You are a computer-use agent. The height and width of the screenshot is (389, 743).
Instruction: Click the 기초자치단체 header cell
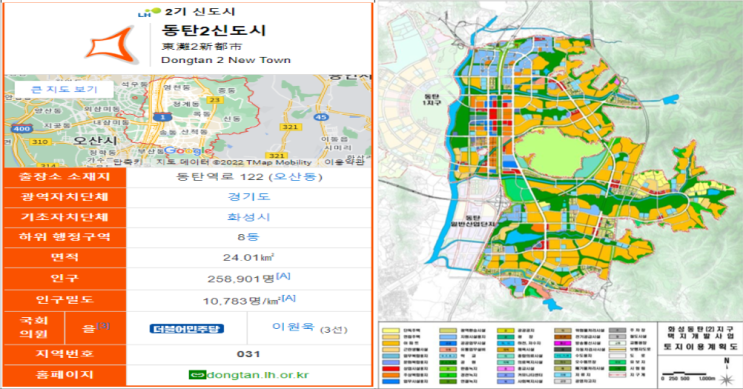coord(65,217)
